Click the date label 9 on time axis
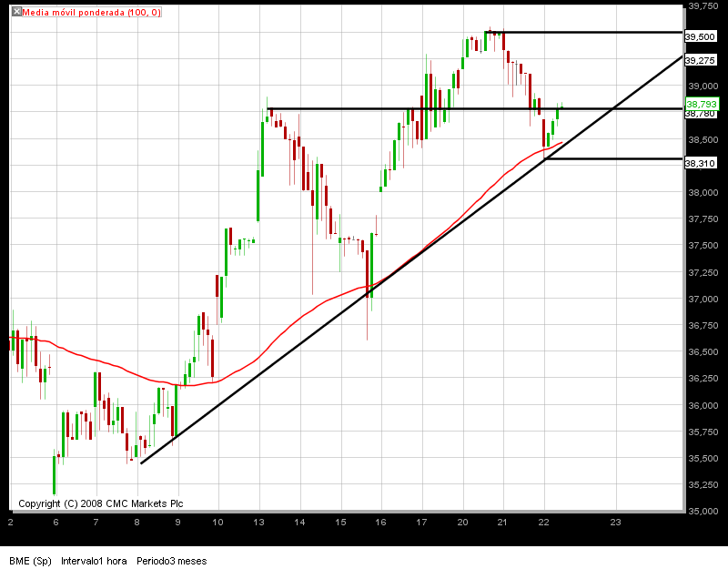Viewport: 728px width, 569px height. [x=177, y=522]
